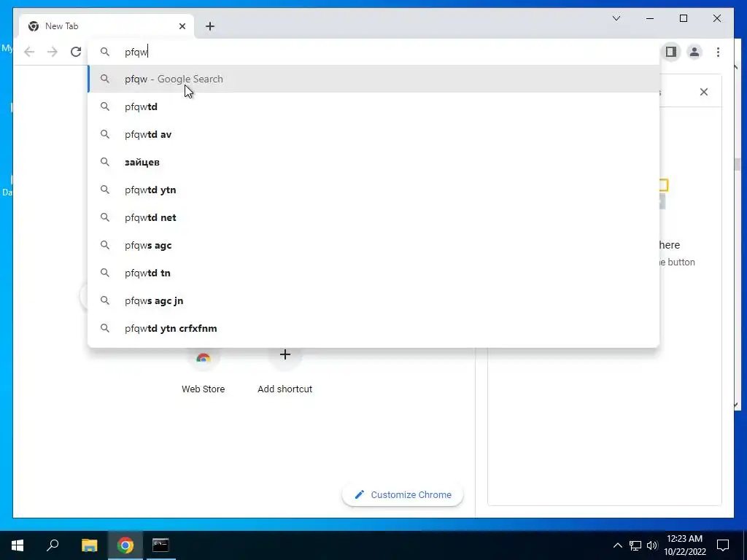747x560 pixels.
Task: Click the search icon beside 'pfqwtd av'
Action: [105, 134]
